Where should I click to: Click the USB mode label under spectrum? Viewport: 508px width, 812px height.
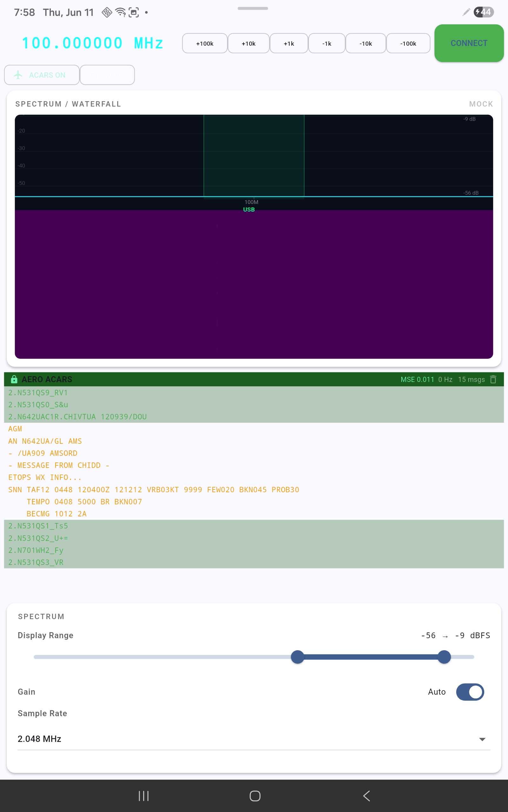tap(249, 209)
